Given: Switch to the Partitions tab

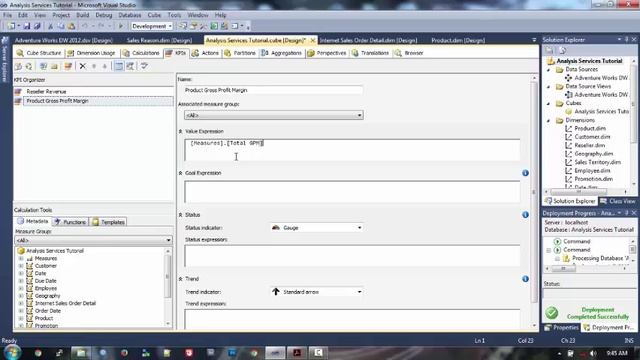Looking at the screenshot, I should [240, 53].
